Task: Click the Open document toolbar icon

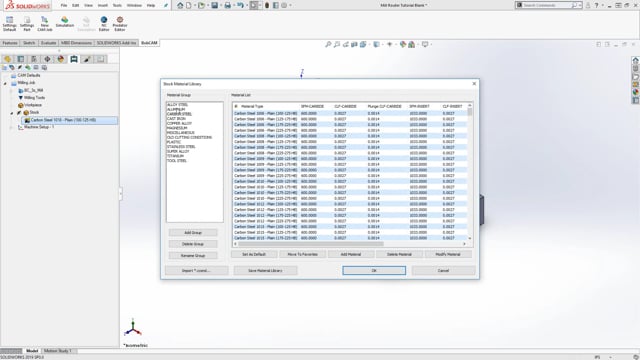Action: click(x=201, y=5)
